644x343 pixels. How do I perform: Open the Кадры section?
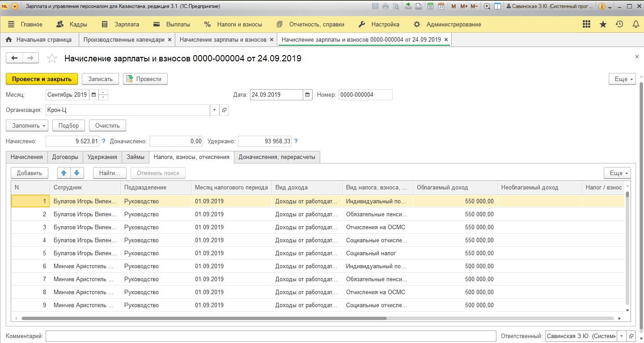[72, 24]
